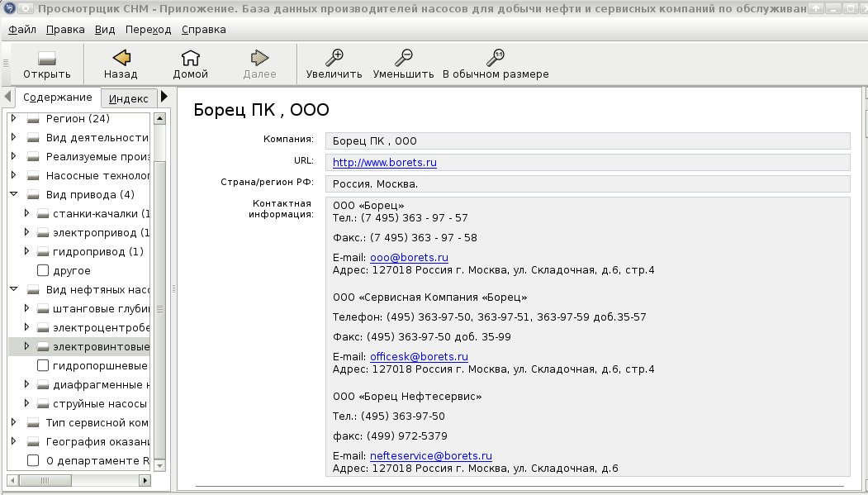Click the book icon beside Вид привода (4)
The image size is (868, 495).
(x=33, y=195)
